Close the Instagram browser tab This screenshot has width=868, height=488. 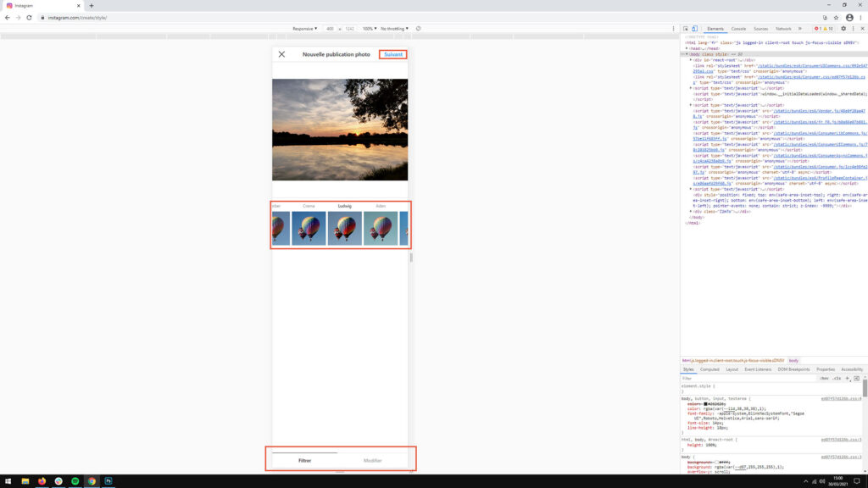pyautogui.click(x=78, y=6)
